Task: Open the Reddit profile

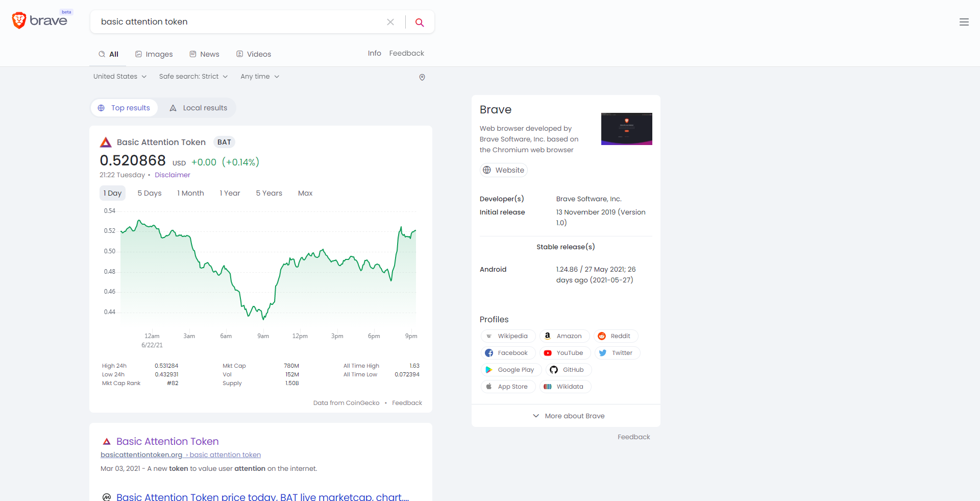Action: coord(616,336)
